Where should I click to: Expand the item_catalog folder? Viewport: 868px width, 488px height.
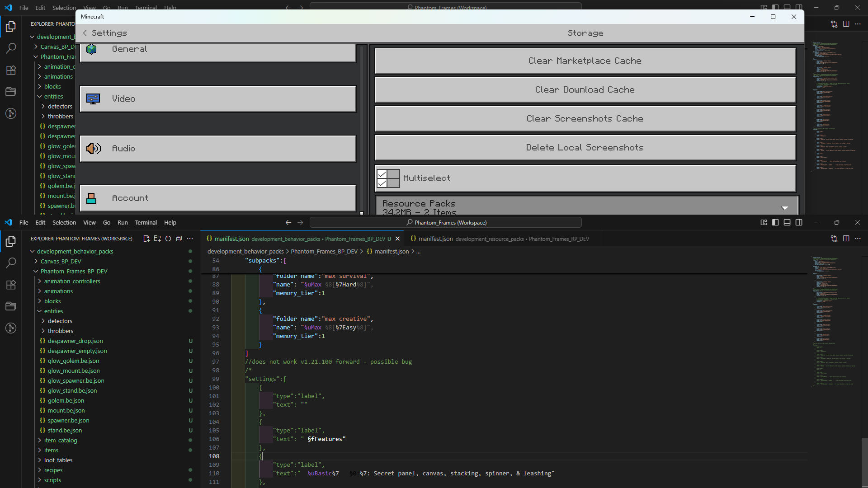pyautogui.click(x=61, y=440)
